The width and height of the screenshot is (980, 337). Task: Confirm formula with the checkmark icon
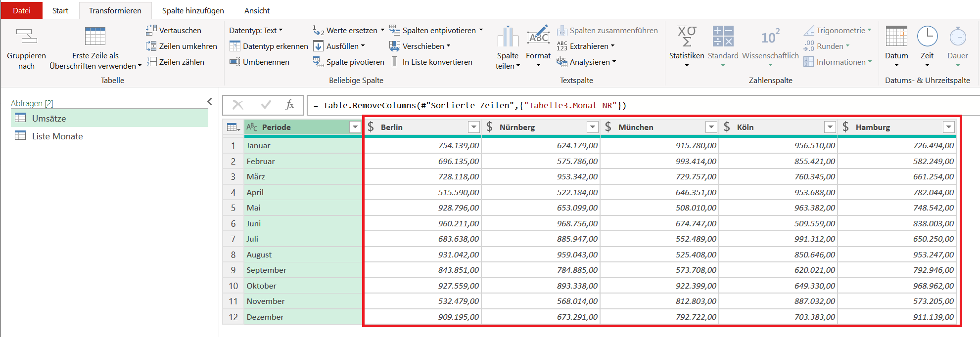pyautogui.click(x=266, y=105)
